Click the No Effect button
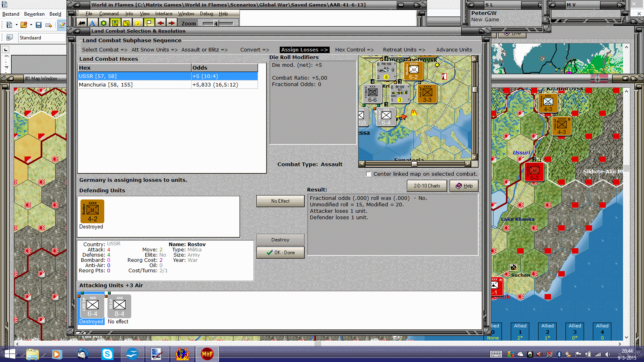 pos(280,201)
